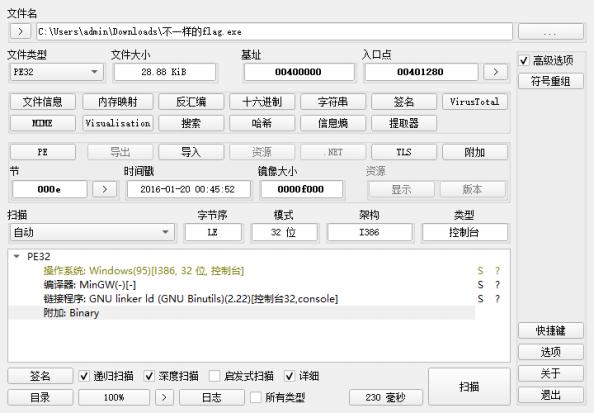Click the 控制台 type field
This screenshot has width=594, height=413.
coord(464,232)
